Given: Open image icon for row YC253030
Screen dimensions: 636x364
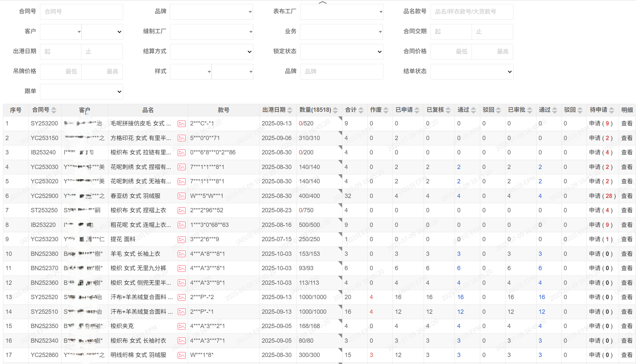Looking at the screenshot, I should [x=181, y=167].
